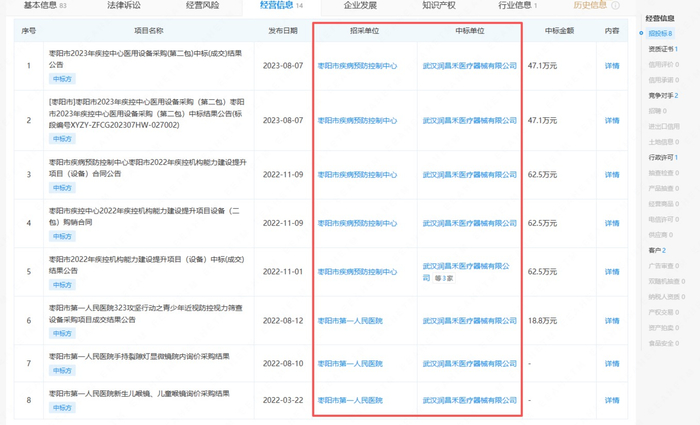
Task: Jump to 客户 in the sidebar
Action: (x=657, y=250)
